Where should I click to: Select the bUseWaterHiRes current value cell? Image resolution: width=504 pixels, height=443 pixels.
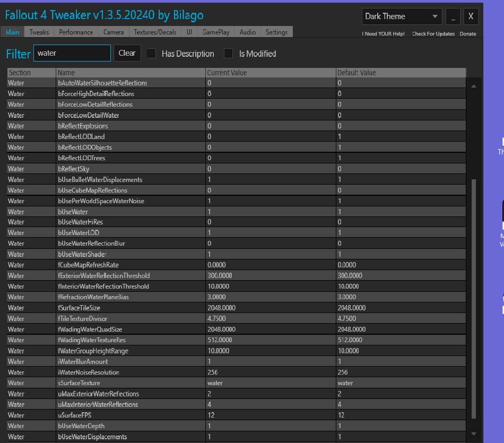point(271,222)
